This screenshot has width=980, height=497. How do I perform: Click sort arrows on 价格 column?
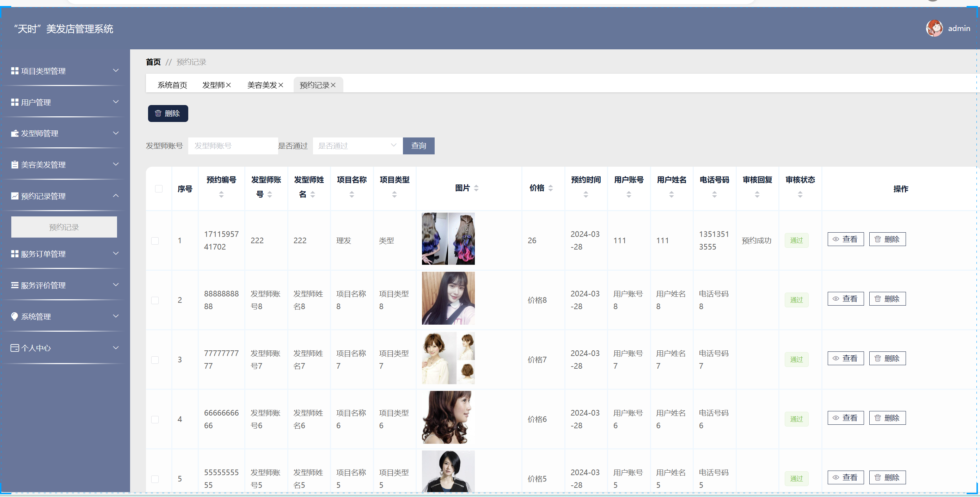pos(551,188)
